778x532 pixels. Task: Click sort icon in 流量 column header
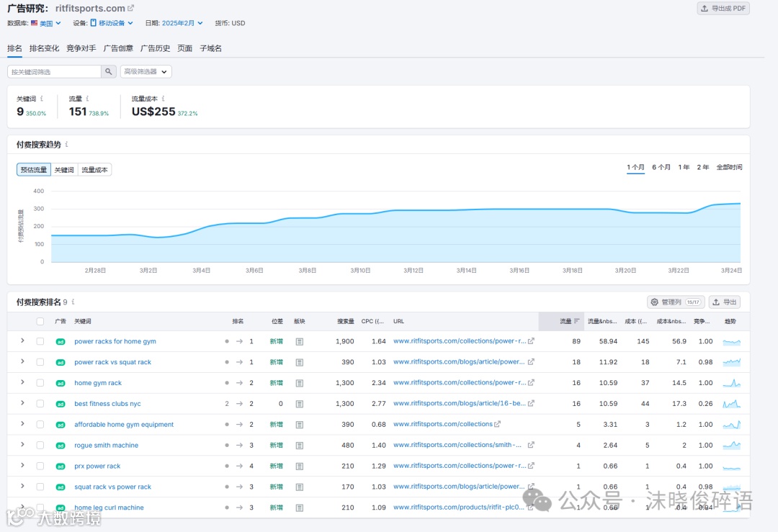(576, 321)
